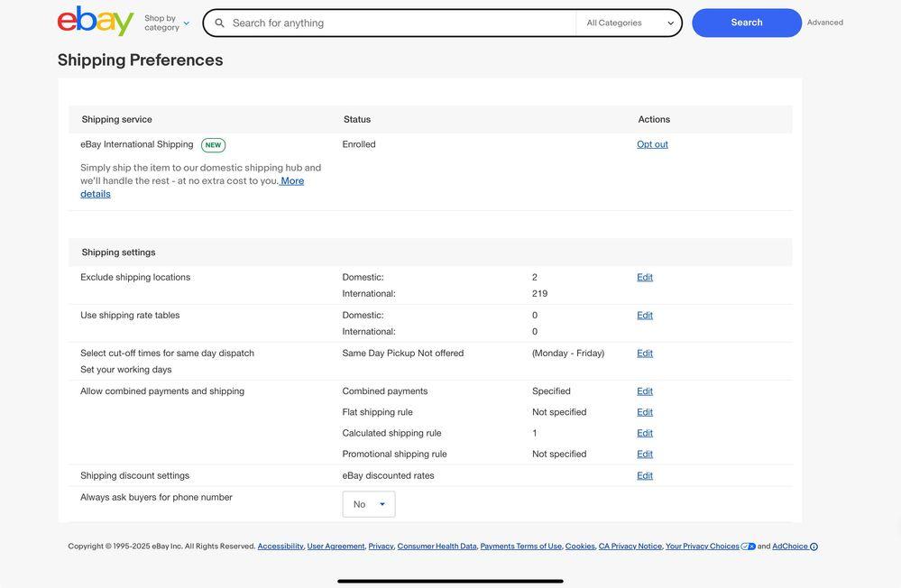
Task: Click the Same Day Pickup Not offered text
Action: (x=403, y=353)
